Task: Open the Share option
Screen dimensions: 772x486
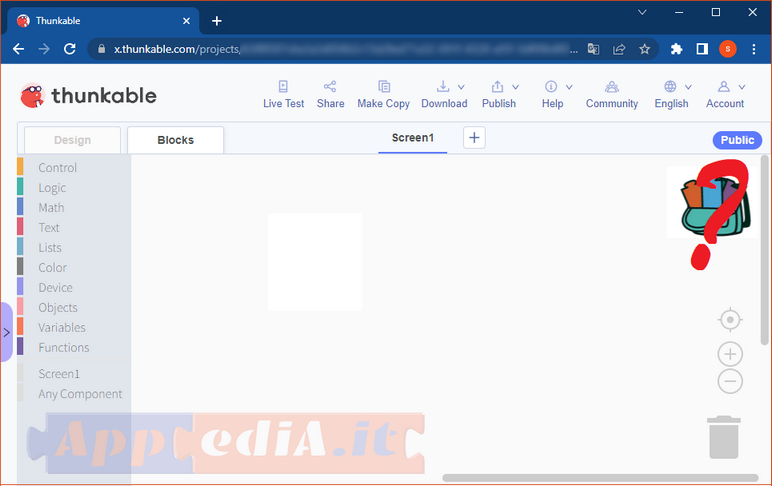Action: (330, 95)
